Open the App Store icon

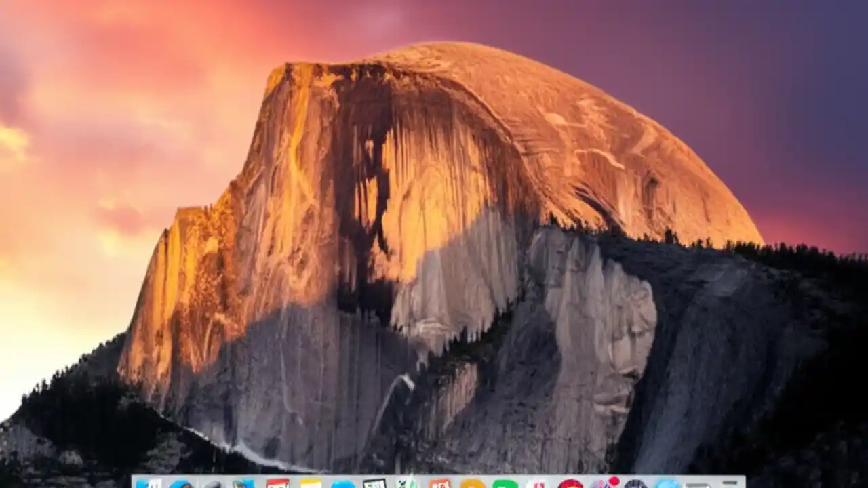tap(667, 483)
